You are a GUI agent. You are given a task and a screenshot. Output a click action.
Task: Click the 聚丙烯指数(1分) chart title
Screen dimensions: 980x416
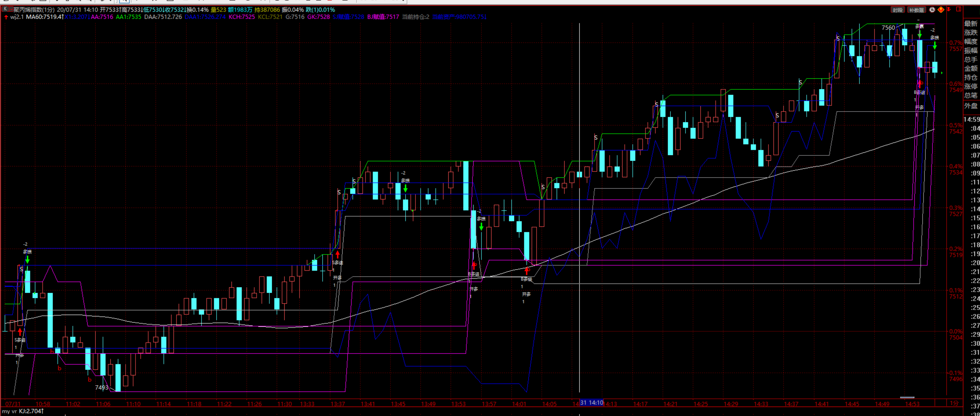(34, 9)
